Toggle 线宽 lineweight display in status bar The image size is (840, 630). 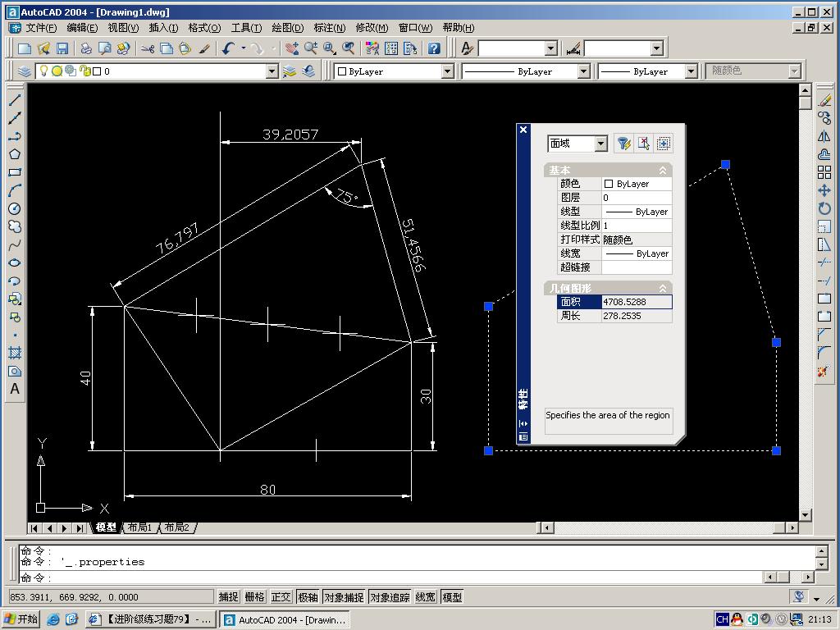(x=426, y=597)
